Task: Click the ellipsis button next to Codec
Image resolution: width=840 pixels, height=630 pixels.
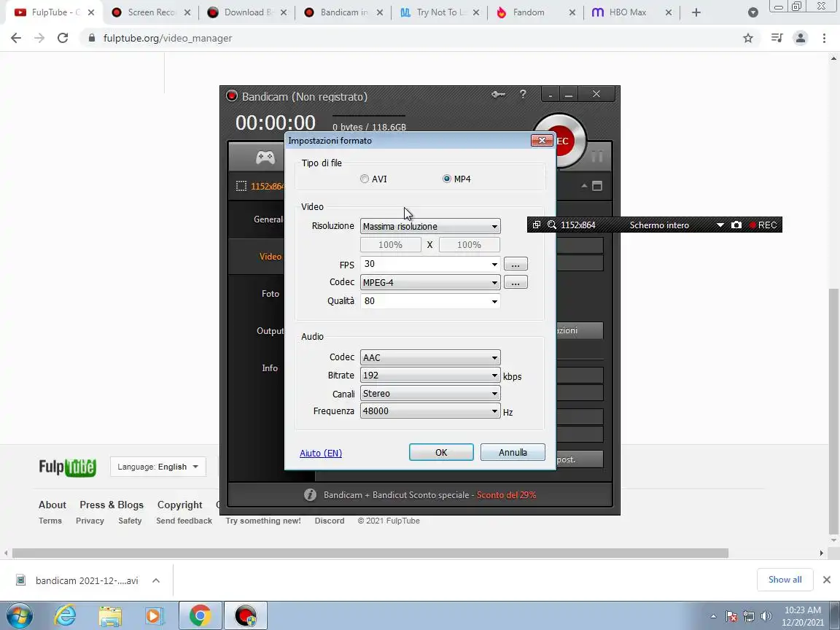Action: [516, 282]
